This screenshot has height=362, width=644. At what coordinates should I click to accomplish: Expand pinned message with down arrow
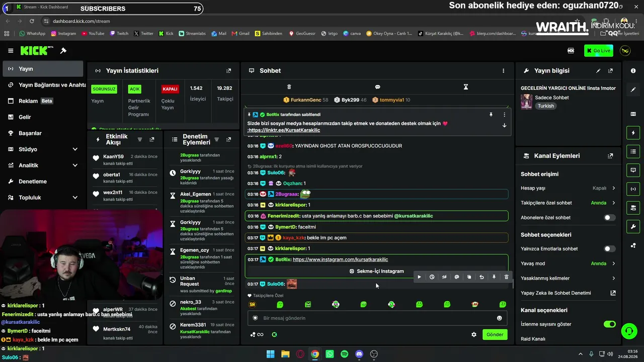pos(504,126)
